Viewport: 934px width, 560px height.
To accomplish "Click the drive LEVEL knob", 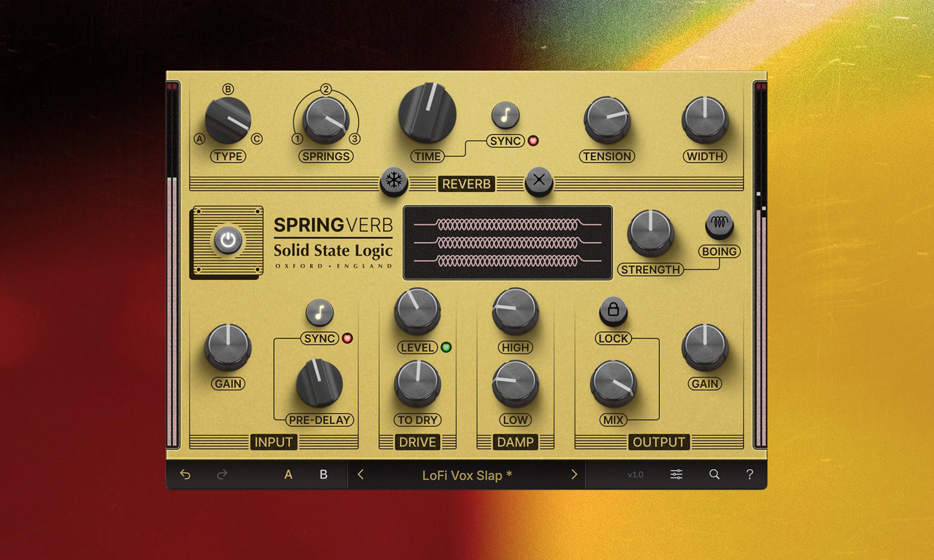I will tap(417, 310).
